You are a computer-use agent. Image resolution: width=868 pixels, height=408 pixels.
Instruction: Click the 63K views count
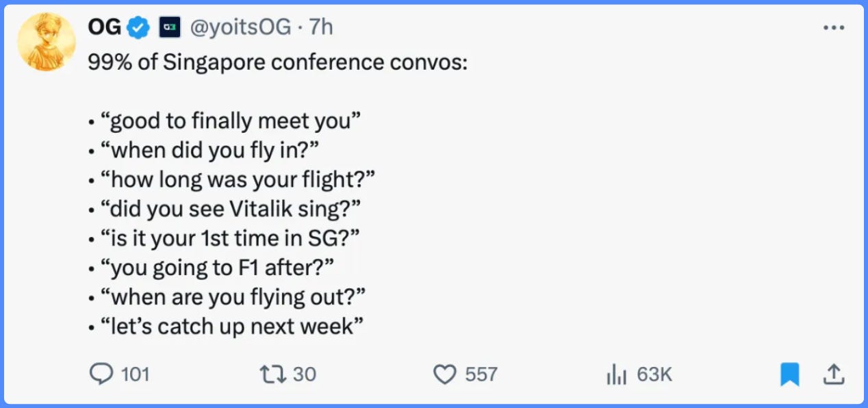pyautogui.click(x=654, y=374)
